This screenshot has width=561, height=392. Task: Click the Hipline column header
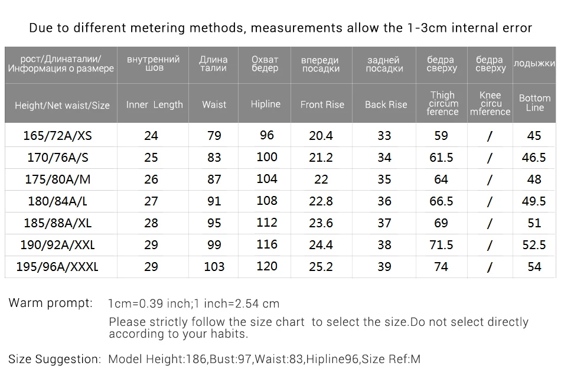pyautogui.click(x=266, y=104)
